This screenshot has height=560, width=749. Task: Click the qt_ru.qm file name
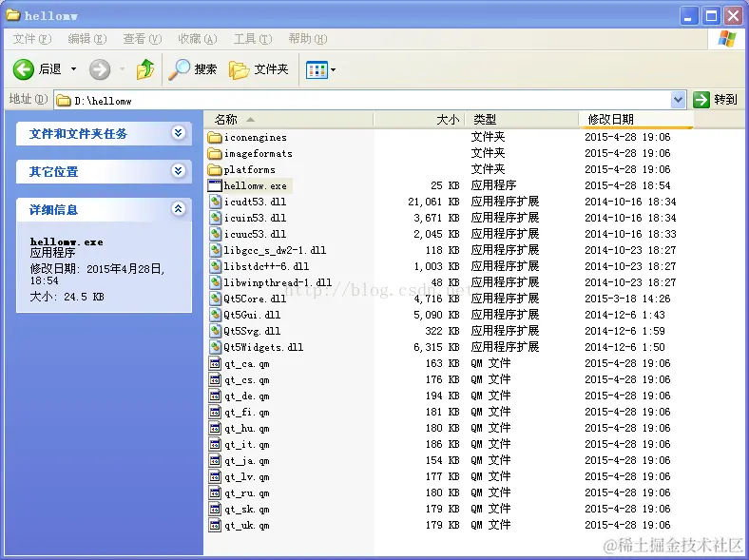click(x=247, y=493)
